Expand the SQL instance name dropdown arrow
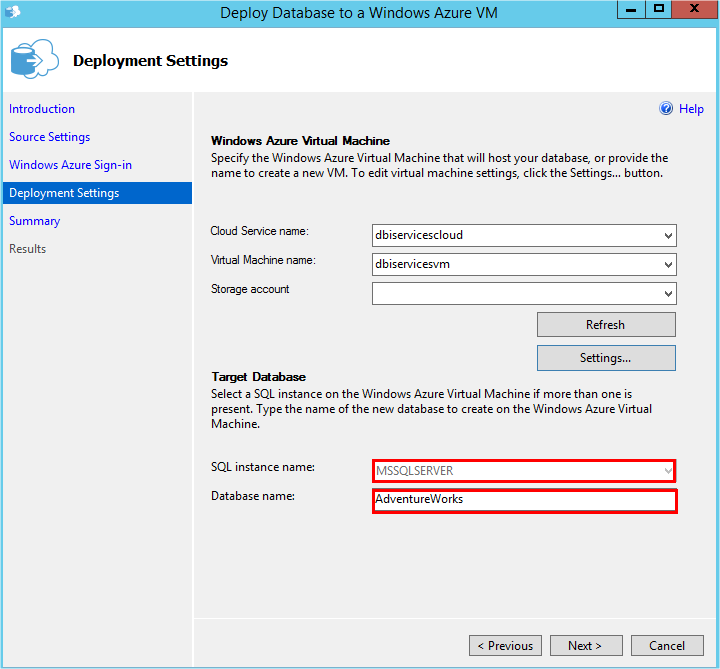 point(668,471)
